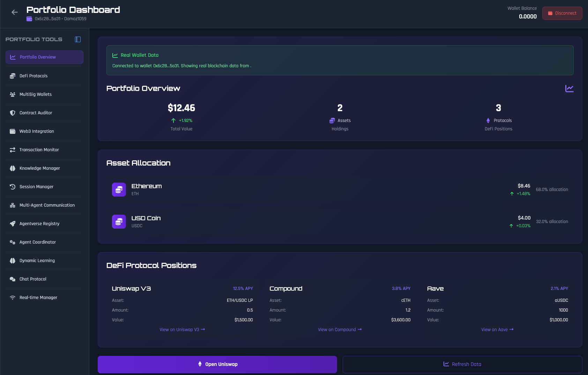Follow the View on Aave link

coord(497,330)
